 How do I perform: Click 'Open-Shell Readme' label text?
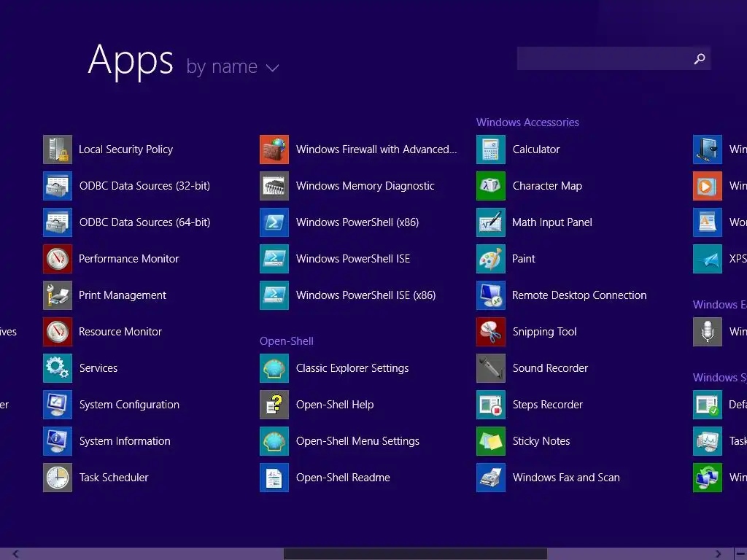(x=343, y=478)
